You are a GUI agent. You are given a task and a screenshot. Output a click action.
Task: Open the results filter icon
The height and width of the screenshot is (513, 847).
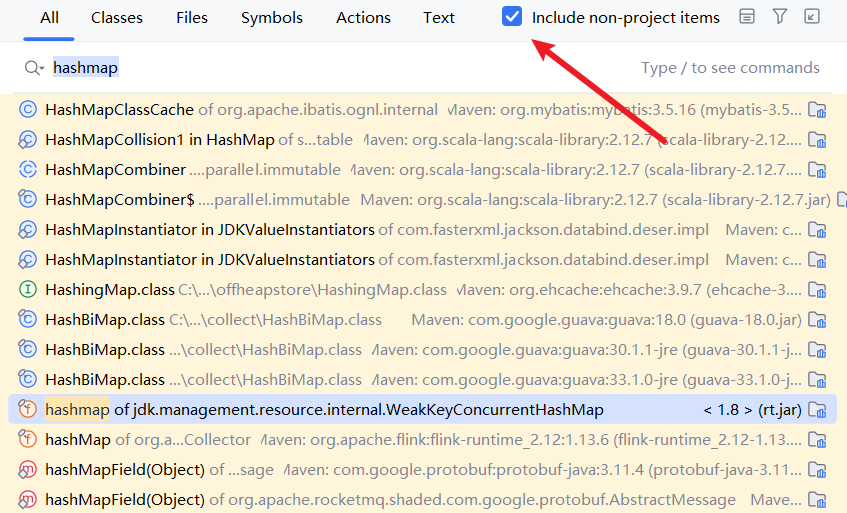(779, 17)
